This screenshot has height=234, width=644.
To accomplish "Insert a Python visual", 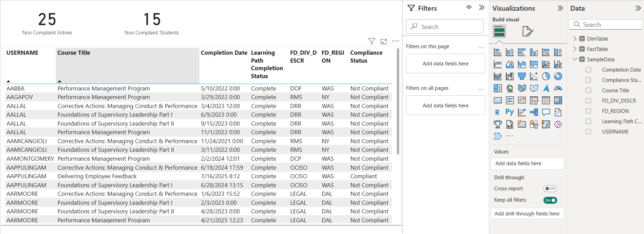I will [x=510, y=113].
